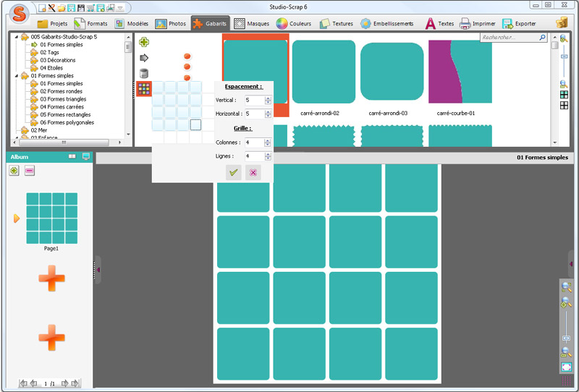The width and height of the screenshot is (579, 392).
Task: Open the Textes tool
Action: point(439,24)
